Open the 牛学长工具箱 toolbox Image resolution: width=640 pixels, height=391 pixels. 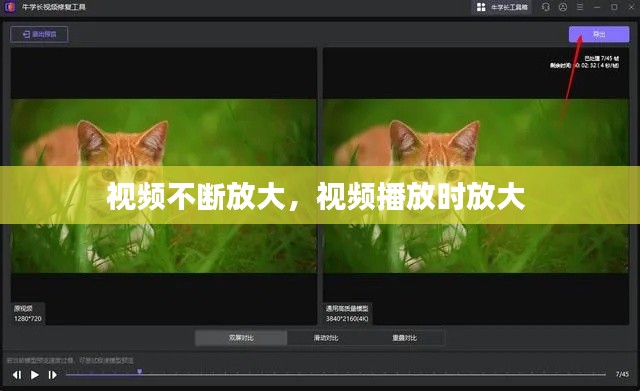coord(502,7)
